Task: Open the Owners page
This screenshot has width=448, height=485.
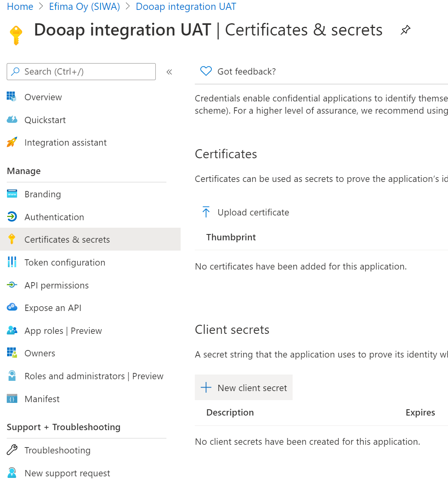Action: [90, 353]
